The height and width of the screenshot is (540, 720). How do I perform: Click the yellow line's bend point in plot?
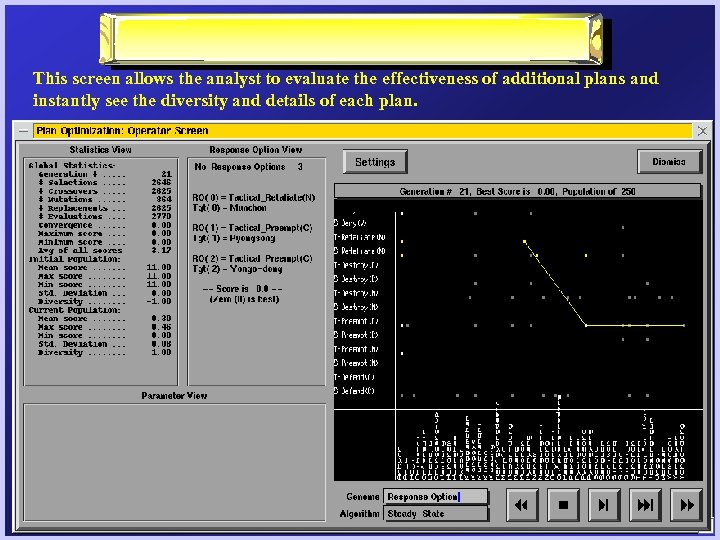pos(586,325)
